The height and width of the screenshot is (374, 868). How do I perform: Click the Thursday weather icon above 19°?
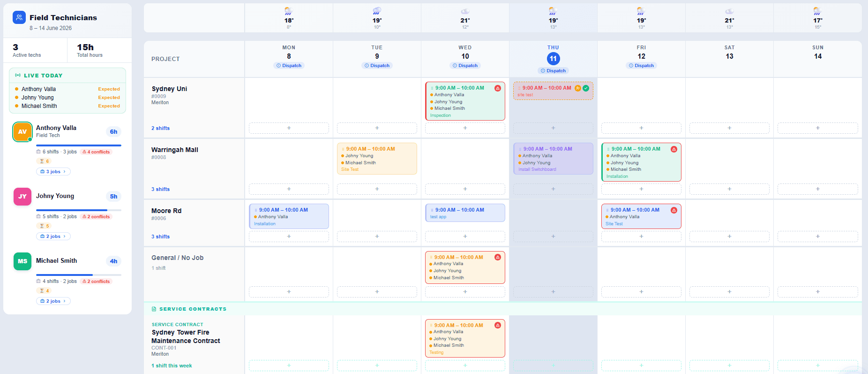tap(553, 11)
